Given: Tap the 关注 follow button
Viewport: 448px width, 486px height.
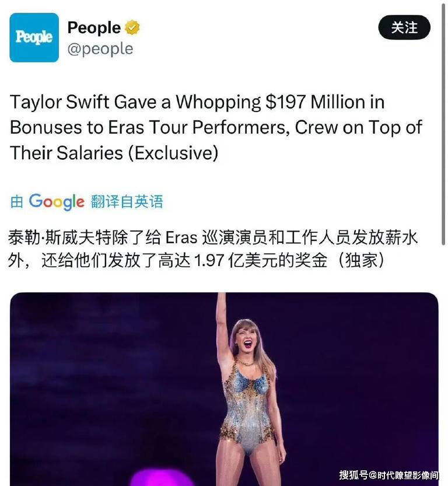Looking at the screenshot, I should [404, 27].
